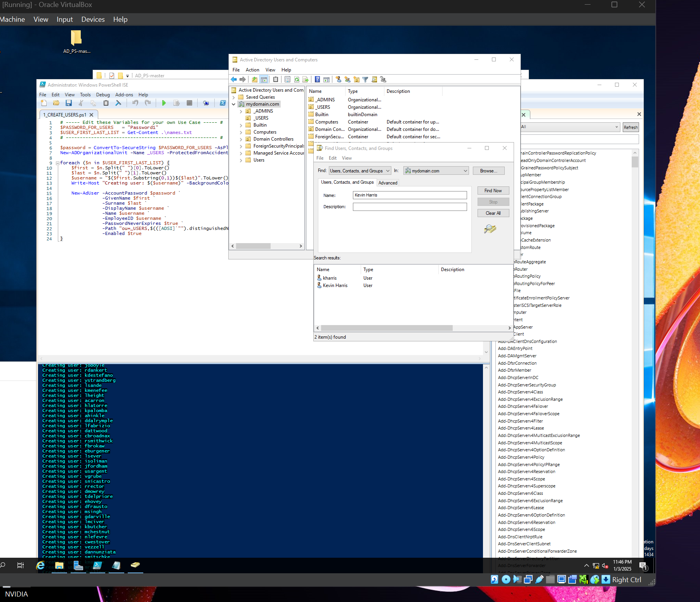Open the Action menu in Active Directory window
Image resolution: width=700 pixels, height=602 pixels.
[x=252, y=70]
